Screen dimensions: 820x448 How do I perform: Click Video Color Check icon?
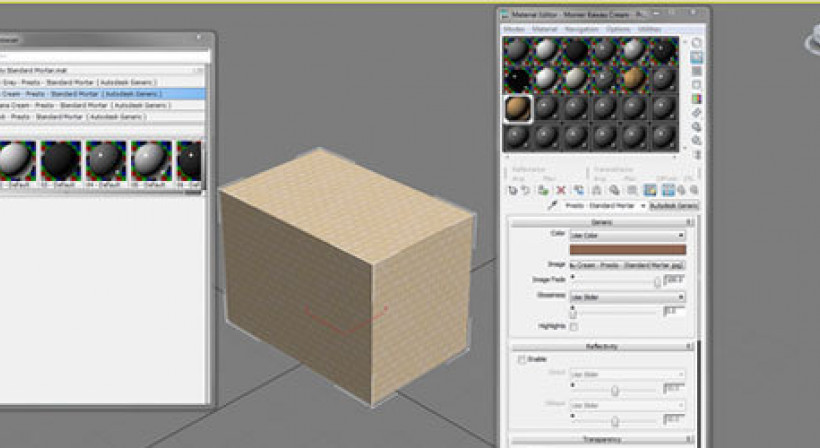697,99
